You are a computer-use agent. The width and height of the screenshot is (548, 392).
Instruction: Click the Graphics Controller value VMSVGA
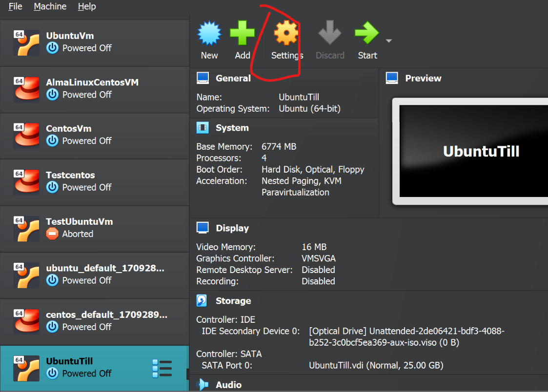pos(318,258)
